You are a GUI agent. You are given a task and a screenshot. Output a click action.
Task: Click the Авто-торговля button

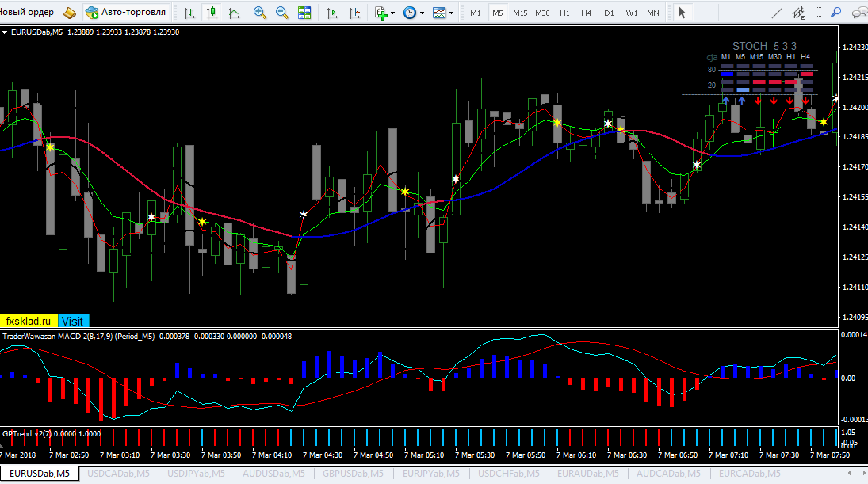[x=126, y=12]
